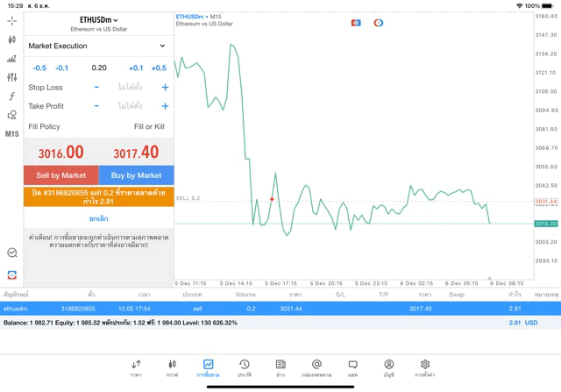Increase volume by +0.1
This screenshot has width=561, height=392.
(136, 68)
